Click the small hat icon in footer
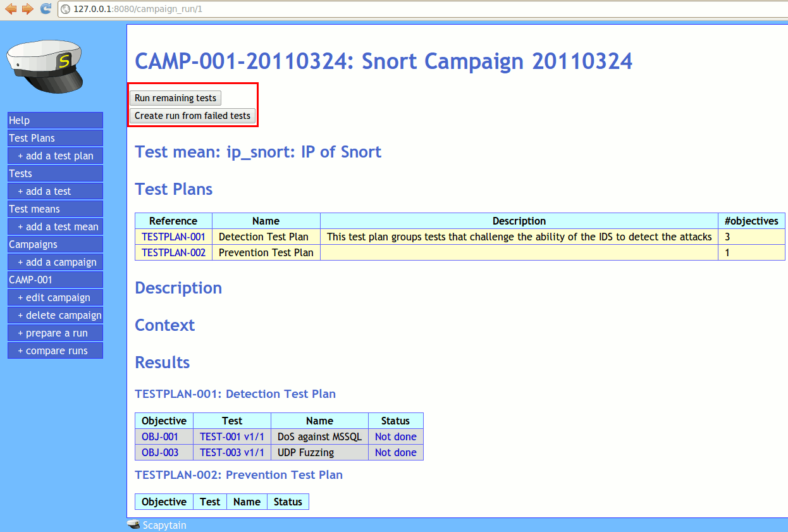The height and width of the screenshot is (532, 788). [133, 525]
